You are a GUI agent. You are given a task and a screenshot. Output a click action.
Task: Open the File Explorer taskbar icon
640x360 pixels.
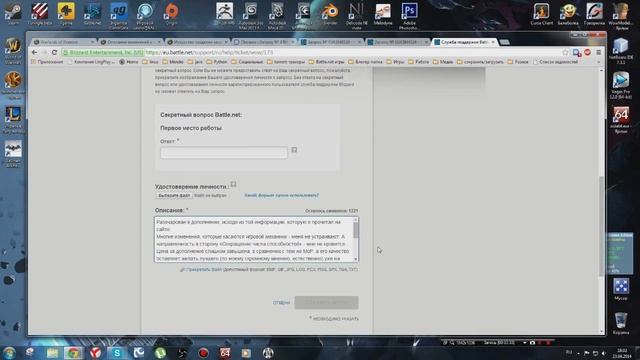52,353
